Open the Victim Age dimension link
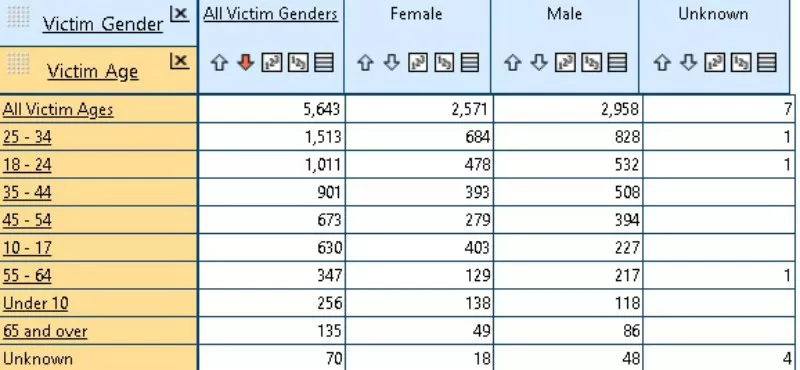Screen dimensions: 800x370 92,71
